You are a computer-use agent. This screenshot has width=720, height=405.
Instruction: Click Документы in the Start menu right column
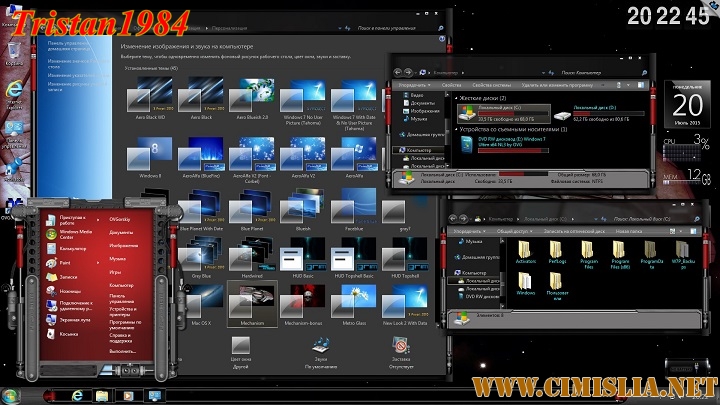[x=118, y=231]
